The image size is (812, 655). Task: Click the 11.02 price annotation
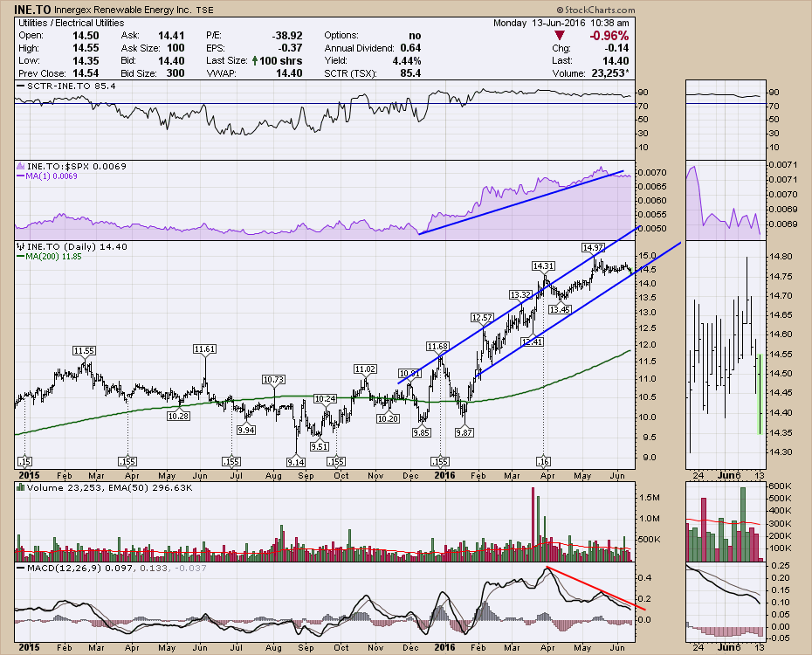point(365,369)
